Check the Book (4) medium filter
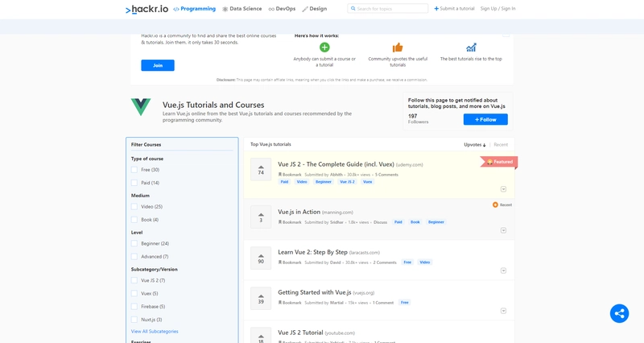644x343 pixels. tap(134, 220)
